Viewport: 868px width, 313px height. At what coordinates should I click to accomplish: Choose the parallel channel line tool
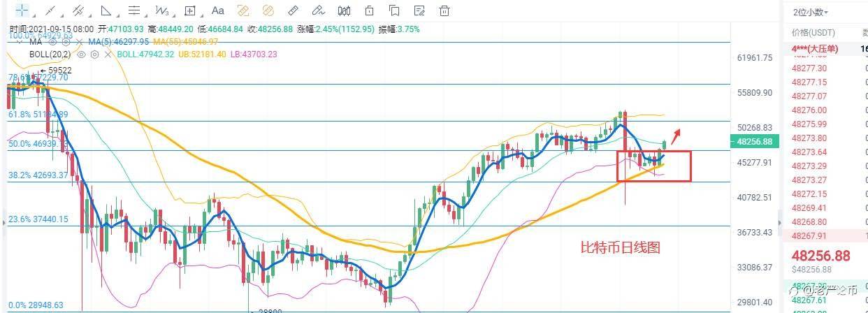click(78, 10)
